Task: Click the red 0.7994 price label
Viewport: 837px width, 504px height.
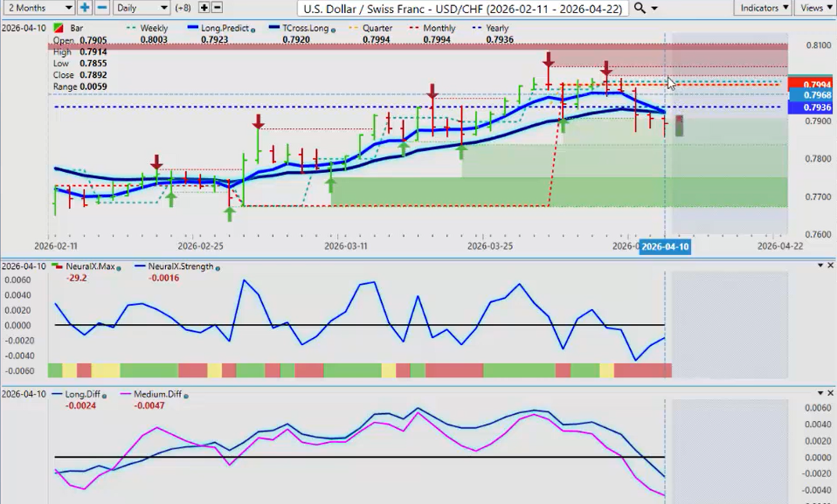Action: 811,84
